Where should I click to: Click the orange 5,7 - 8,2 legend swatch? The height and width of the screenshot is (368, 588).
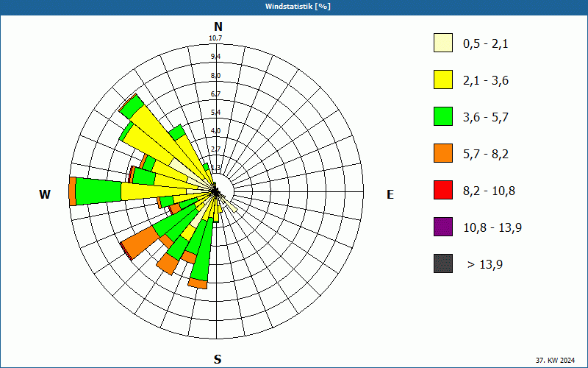[x=443, y=153]
